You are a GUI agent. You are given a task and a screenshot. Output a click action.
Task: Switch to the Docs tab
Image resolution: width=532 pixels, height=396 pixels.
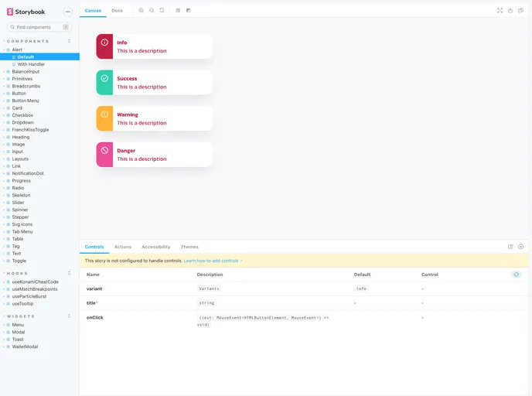coord(117,10)
